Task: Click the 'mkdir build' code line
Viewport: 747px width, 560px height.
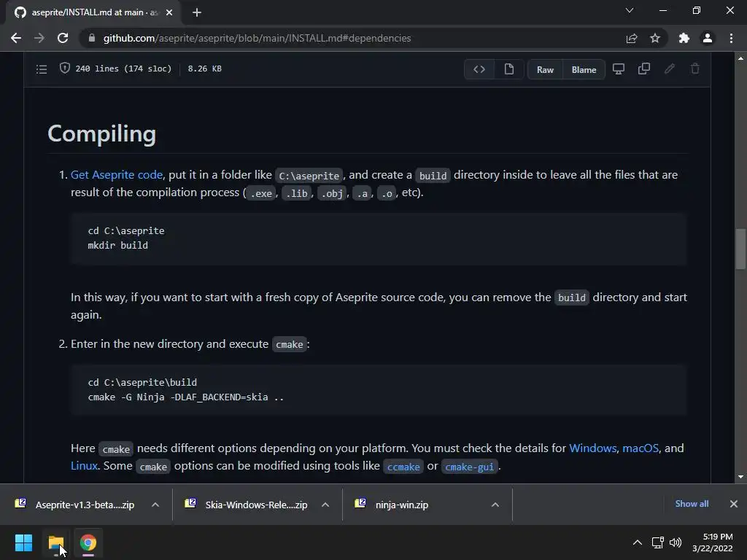Action: tap(117, 245)
